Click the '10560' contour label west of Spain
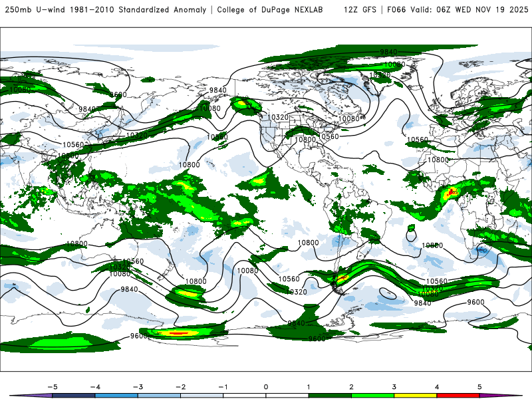 pyautogui.click(x=418, y=140)
